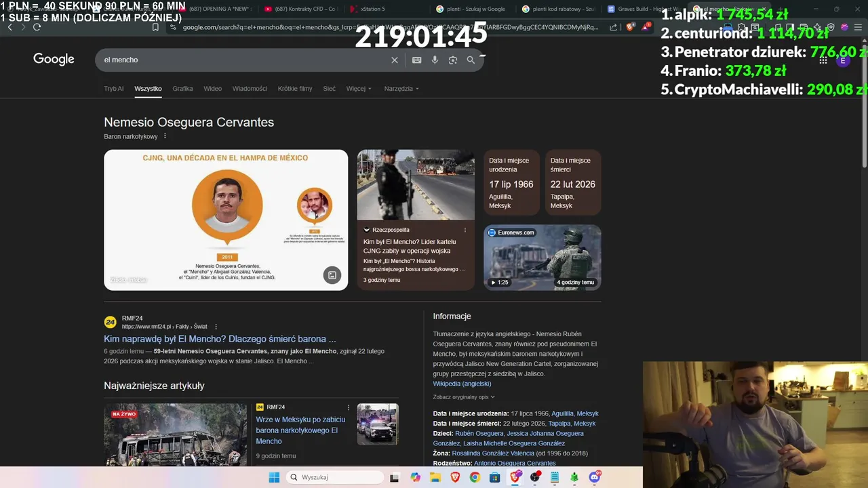Open RMF24 headline Kim naprawdę był El Mencho
Image resolution: width=868 pixels, height=488 pixels.
click(220, 339)
